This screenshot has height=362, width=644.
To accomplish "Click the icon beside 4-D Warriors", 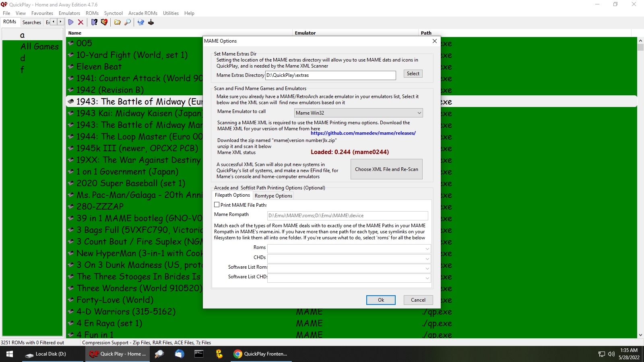I will point(71,311).
